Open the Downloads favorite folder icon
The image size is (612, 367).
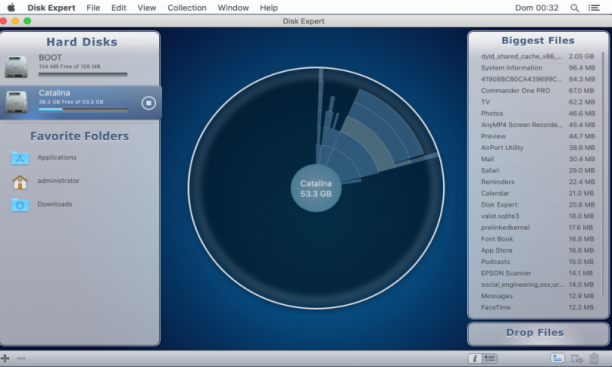point(20,205)
